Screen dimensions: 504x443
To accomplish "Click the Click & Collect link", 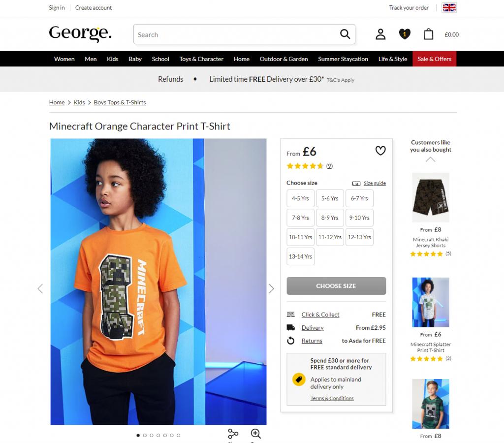I will (320, 315).
